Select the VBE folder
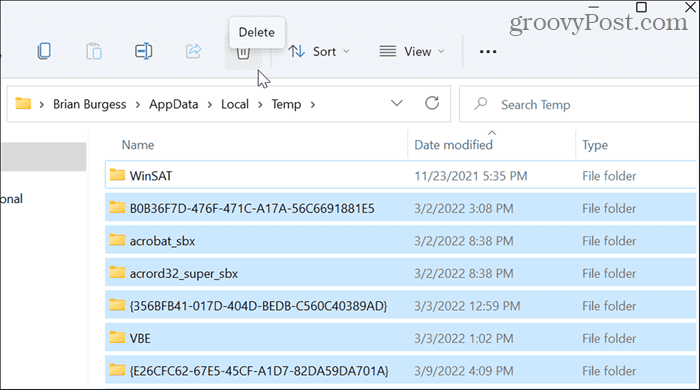The width and height of the screenshot is (700, 390). click(x=400, y=338)
